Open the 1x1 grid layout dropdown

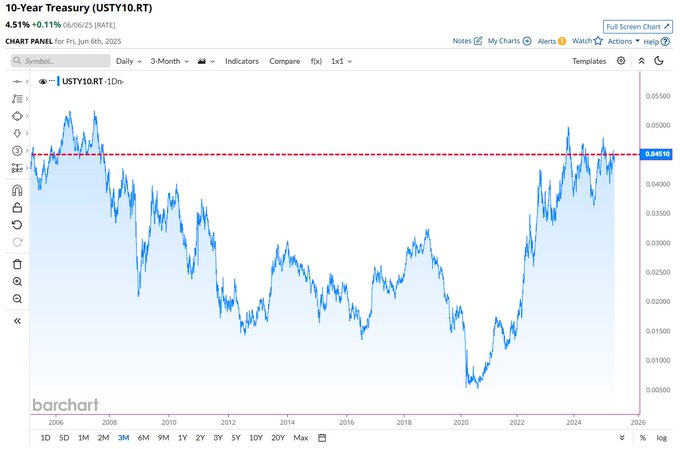(341, 61)
